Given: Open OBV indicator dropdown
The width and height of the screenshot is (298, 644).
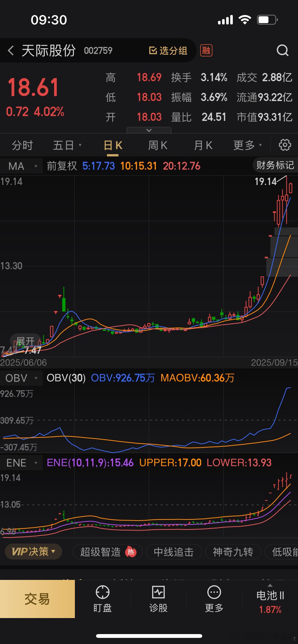Looking at the screenshot, I should point(21,378).
